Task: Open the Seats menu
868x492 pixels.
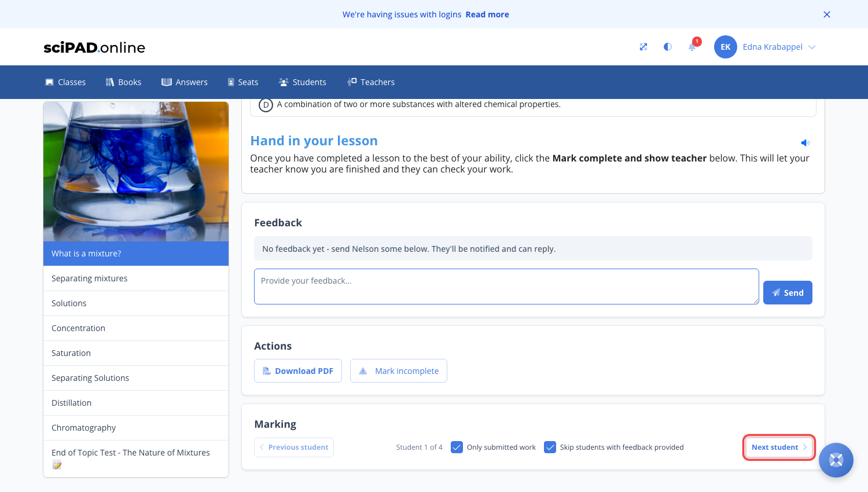Action: [x=243, y=82]
